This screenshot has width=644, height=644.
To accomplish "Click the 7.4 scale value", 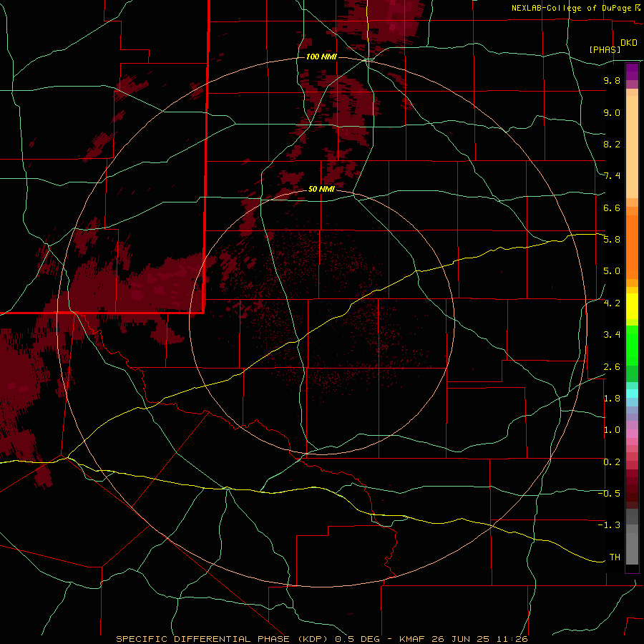I will pyautogui.click(x=612, y=176).
